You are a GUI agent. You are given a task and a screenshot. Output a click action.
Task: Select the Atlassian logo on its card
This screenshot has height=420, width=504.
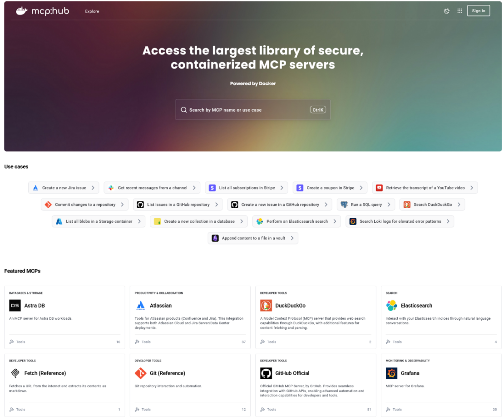[141, 305]
